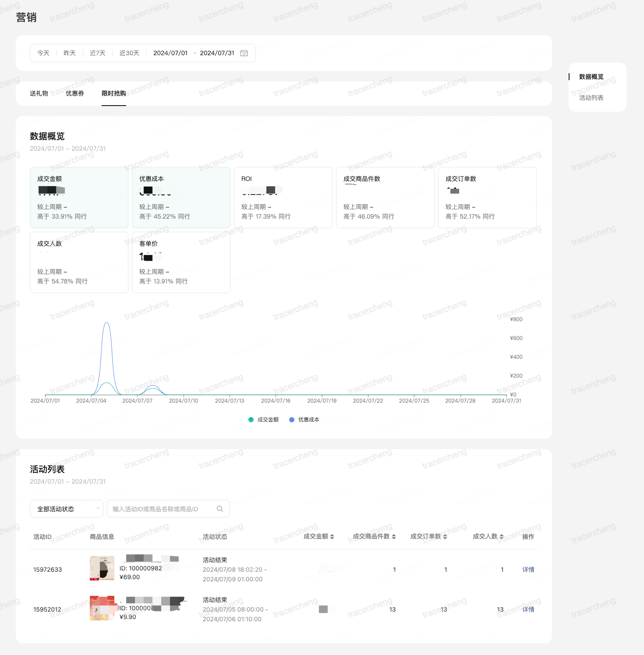This screenshot has width=644, height=655.
Task: Toggle 成交金额 legend series in chart
Action: (x=264, y=420)
